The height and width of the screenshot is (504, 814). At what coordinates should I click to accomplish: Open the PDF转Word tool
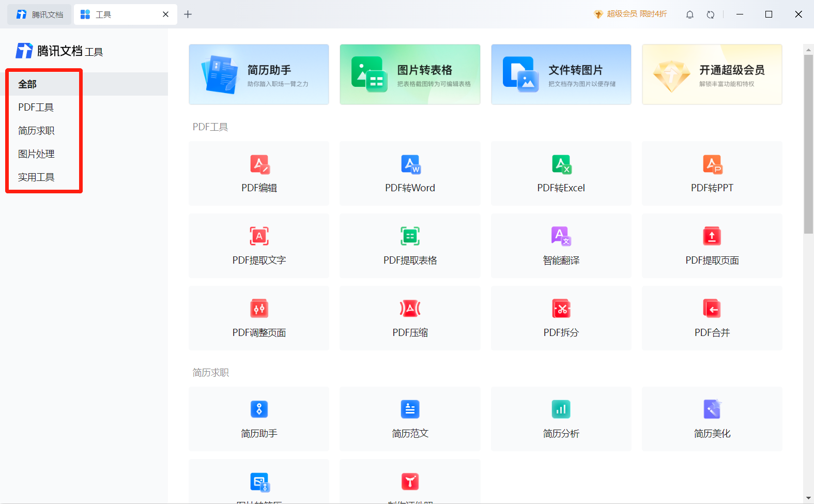click(410, 174)
